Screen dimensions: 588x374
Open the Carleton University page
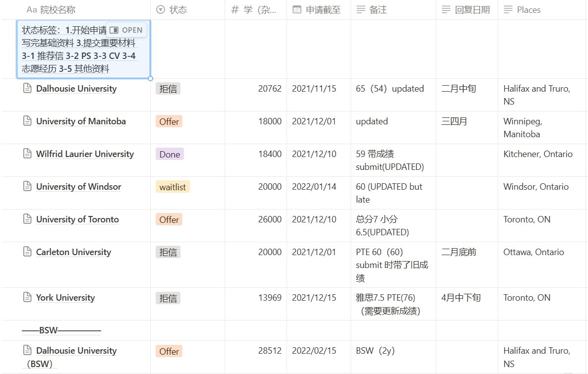click(73, 252)
